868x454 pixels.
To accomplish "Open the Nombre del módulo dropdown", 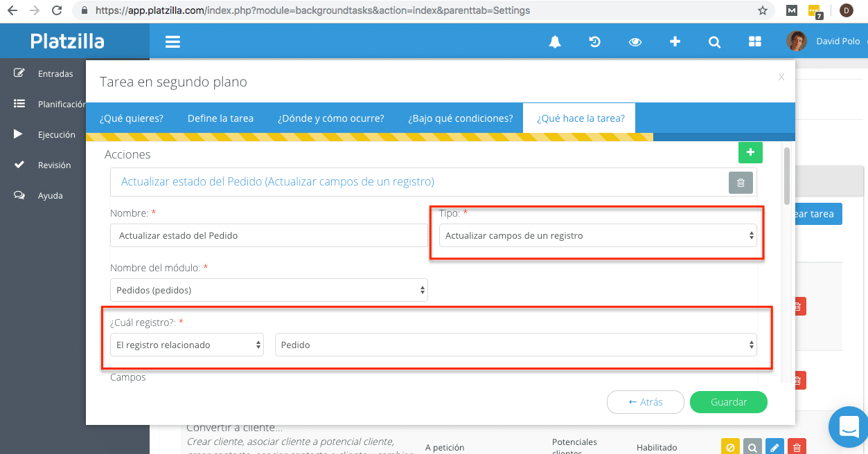I will tap(269, 291).
